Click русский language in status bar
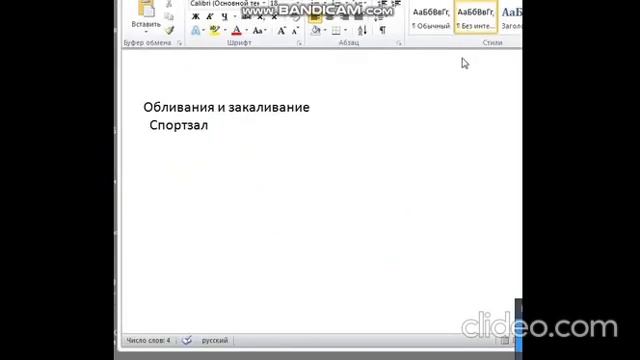 click(x=215, y=340)
